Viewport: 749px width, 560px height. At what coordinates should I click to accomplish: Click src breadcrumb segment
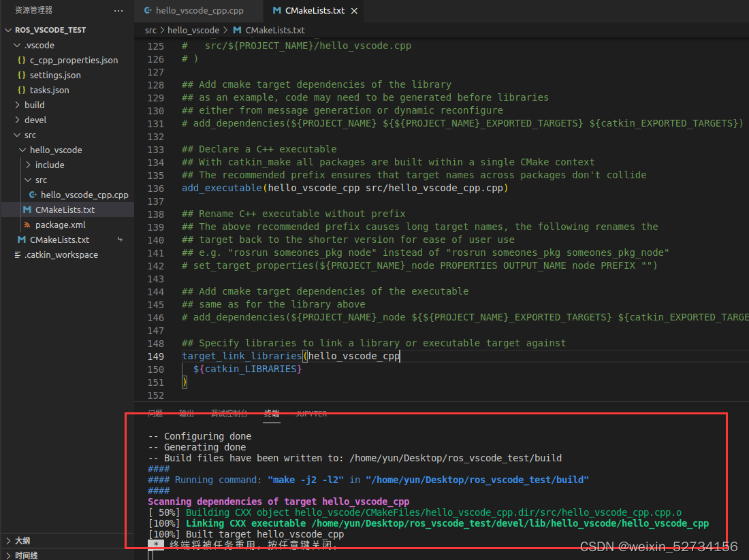point(150,30)
